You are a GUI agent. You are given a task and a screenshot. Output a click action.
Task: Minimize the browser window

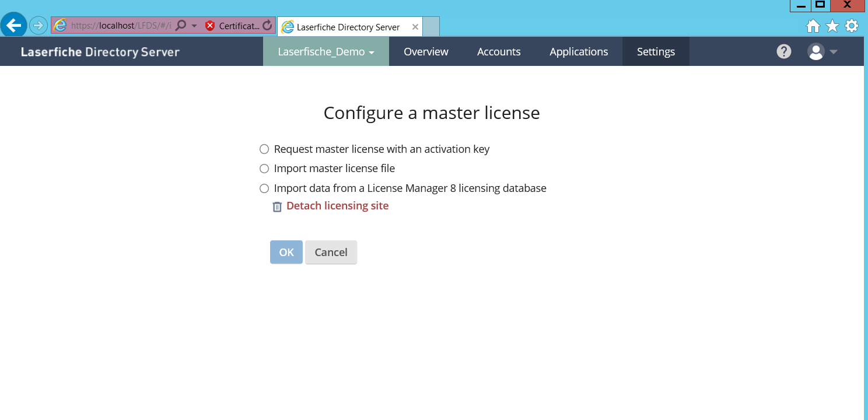pos(800,5)
